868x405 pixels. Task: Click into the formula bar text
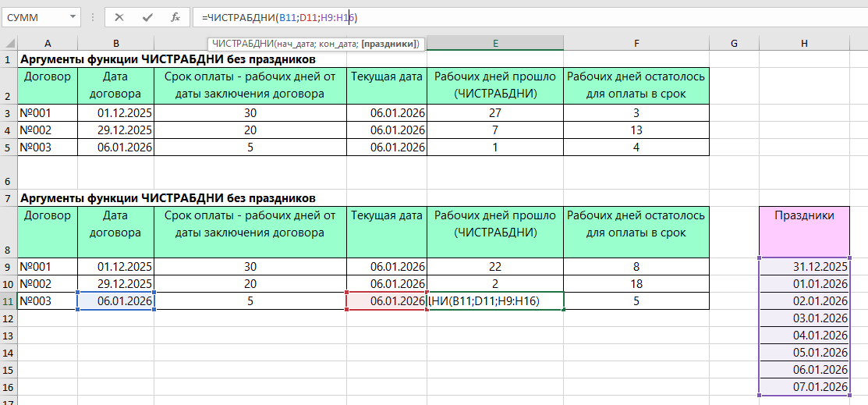pyautogui.click(x=279, y=18)
